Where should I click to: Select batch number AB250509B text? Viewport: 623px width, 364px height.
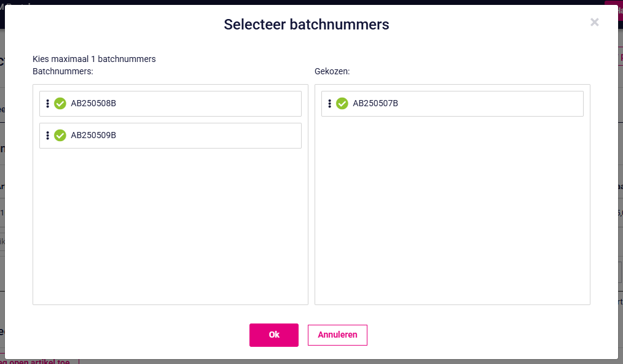pos(93,135)
